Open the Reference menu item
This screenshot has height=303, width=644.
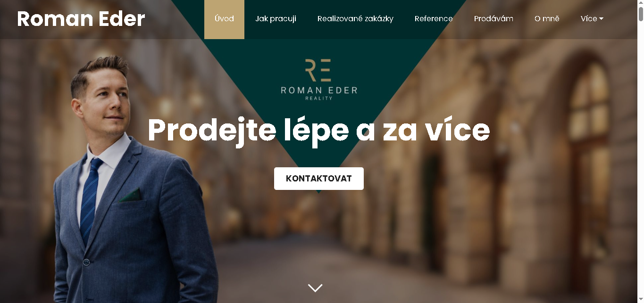(x=434, y=19)
